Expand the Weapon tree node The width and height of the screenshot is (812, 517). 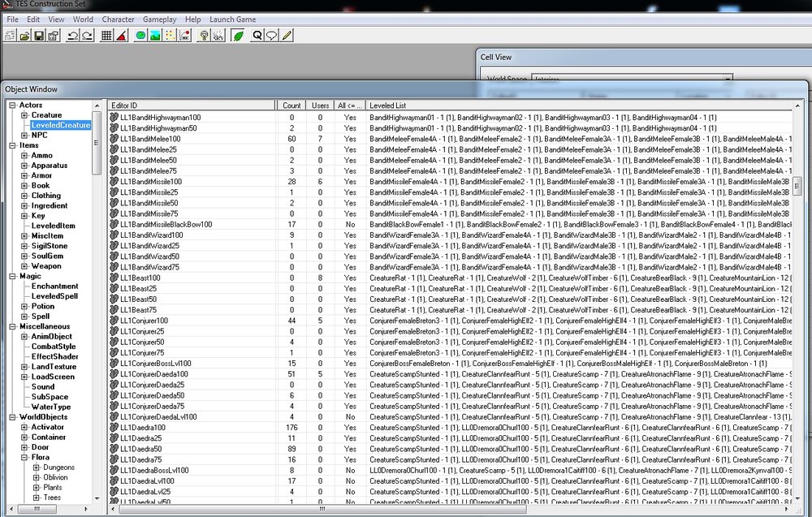tap(24, 266)
